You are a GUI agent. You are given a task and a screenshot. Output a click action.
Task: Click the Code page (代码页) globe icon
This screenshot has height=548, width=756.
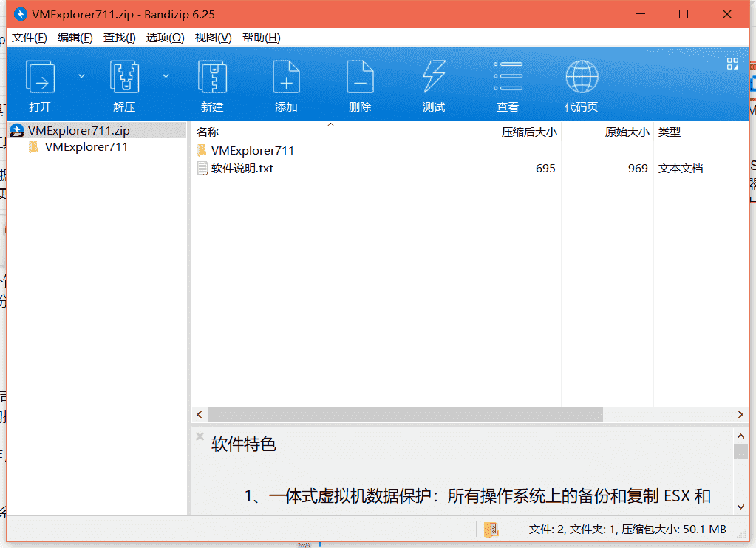582,77
